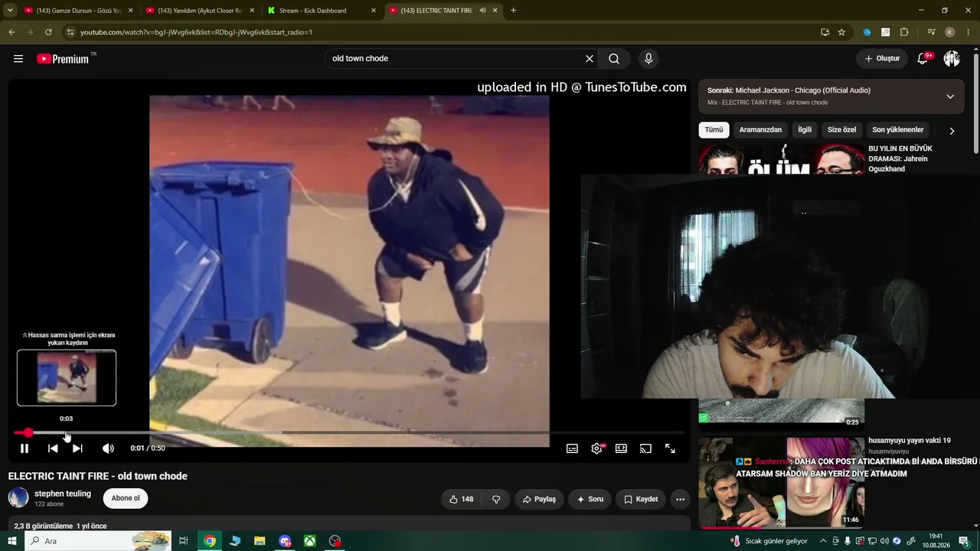Expand the mix playlist panel chevron
Viewport: 980px width, 551px height.
click(x=950, y=96)
